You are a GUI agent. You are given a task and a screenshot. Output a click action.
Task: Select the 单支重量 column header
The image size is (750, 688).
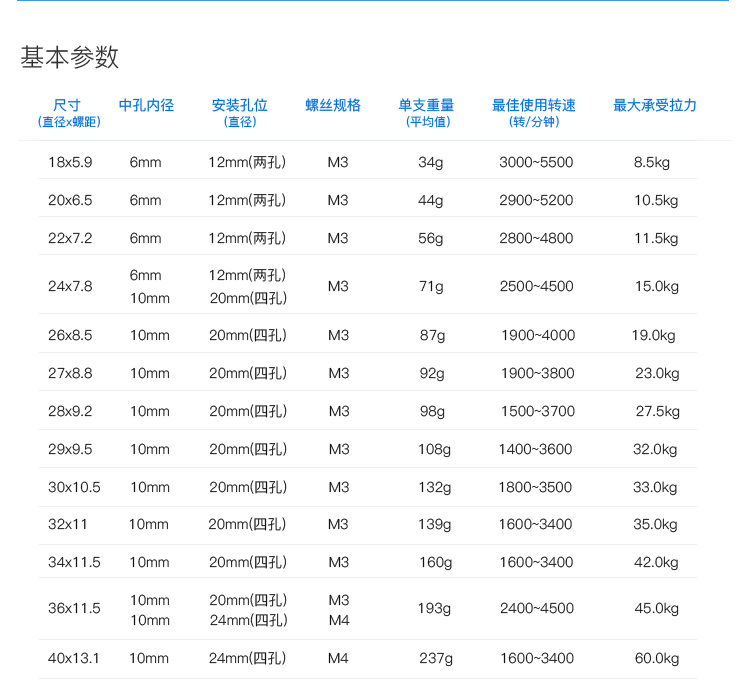pos(427,105)
